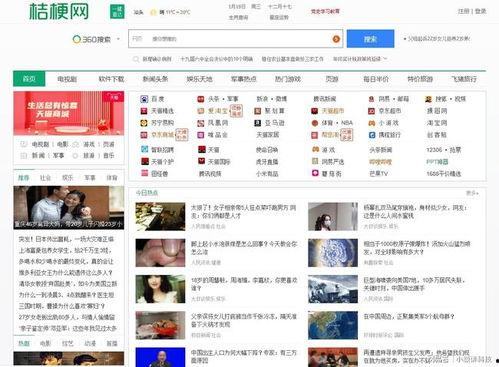The width and height of the screenshot is (499, 367).
Task: Open the 桔梗网 site logo
Action: [x=59, y=11]
